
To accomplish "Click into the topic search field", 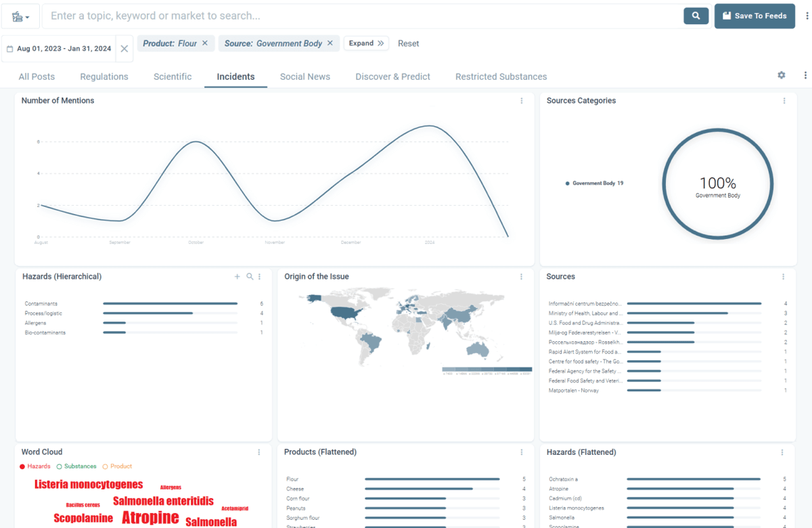I will point(362,16).
